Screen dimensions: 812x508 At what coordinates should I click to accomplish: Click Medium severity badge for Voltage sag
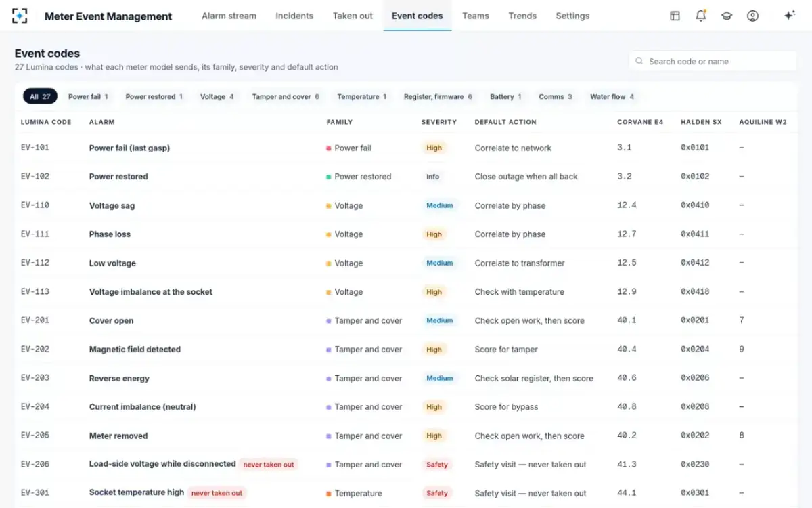pyautogui.click(x=439, y=205)
